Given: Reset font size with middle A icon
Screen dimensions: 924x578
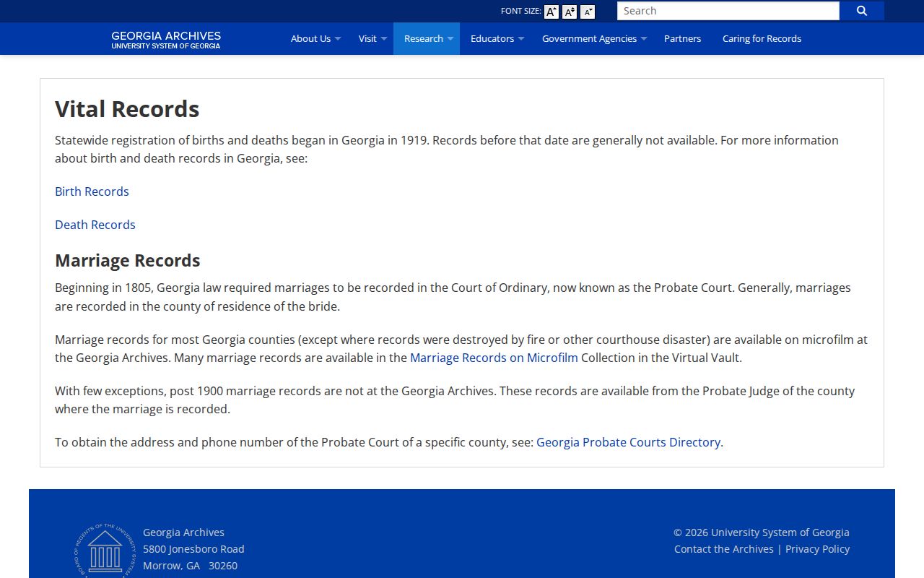Looking at the screenshot, I should (570, 12).
